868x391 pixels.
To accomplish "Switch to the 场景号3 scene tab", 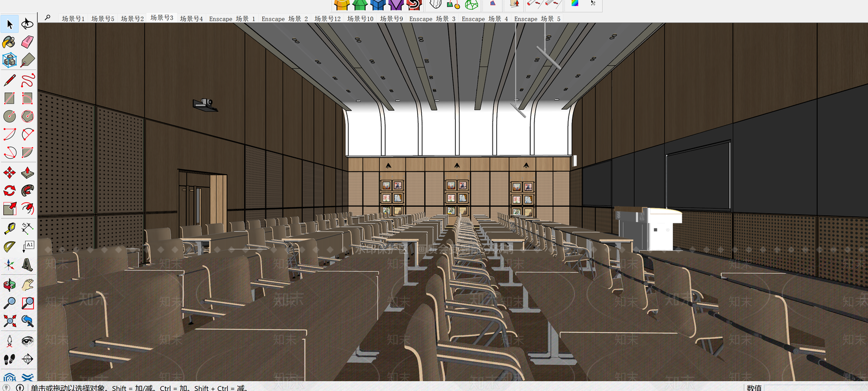I will point(162,18).
